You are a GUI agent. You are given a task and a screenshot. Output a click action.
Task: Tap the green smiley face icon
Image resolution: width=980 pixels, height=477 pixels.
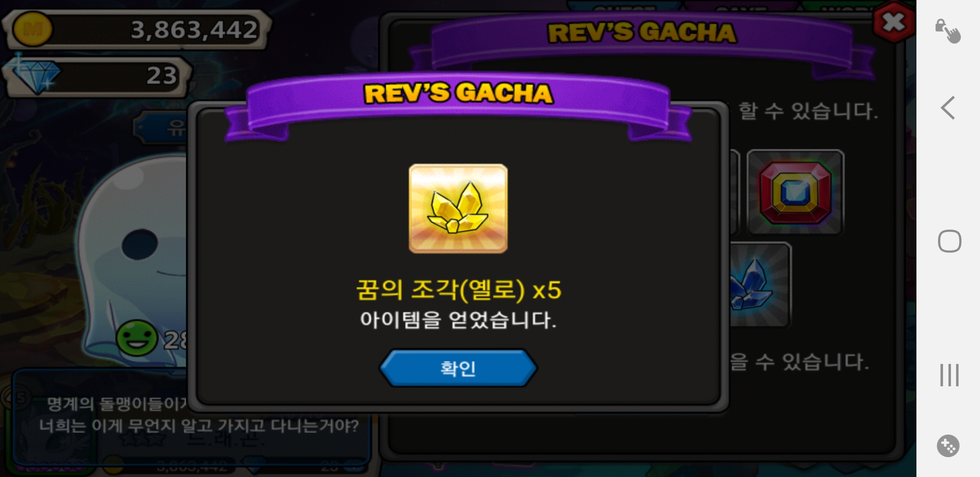[137, 338]
